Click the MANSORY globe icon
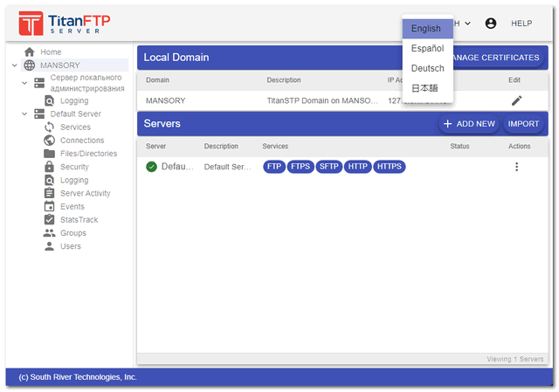Image resolution: width=559 pixels, height=392 pixels. click(29, 65)
